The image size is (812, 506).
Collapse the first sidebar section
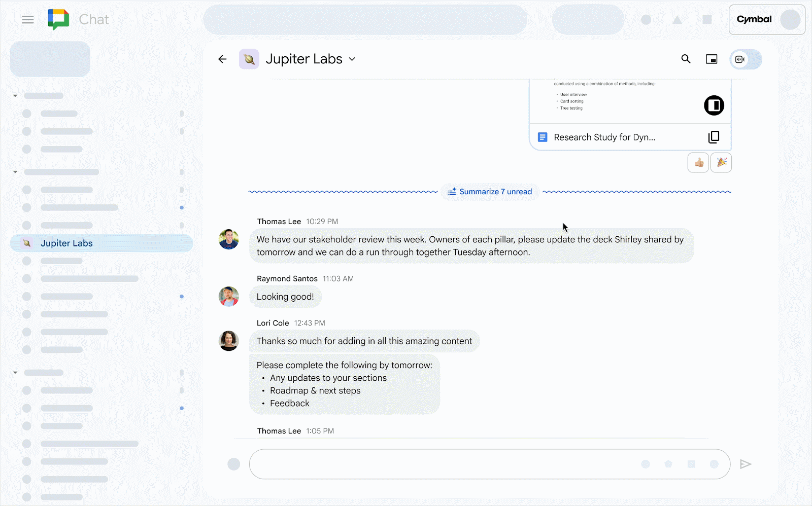[x=15, y=96]
